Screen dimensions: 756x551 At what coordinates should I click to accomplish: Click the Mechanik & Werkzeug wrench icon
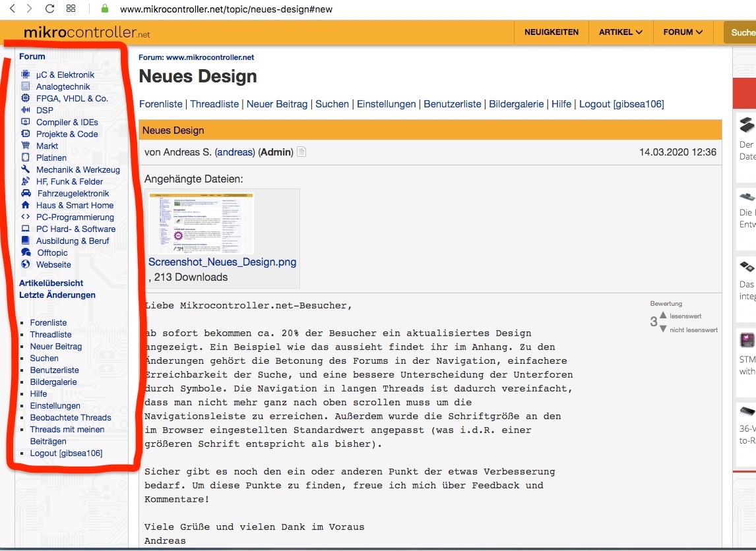pyautogui.click(x=26, y=169)
